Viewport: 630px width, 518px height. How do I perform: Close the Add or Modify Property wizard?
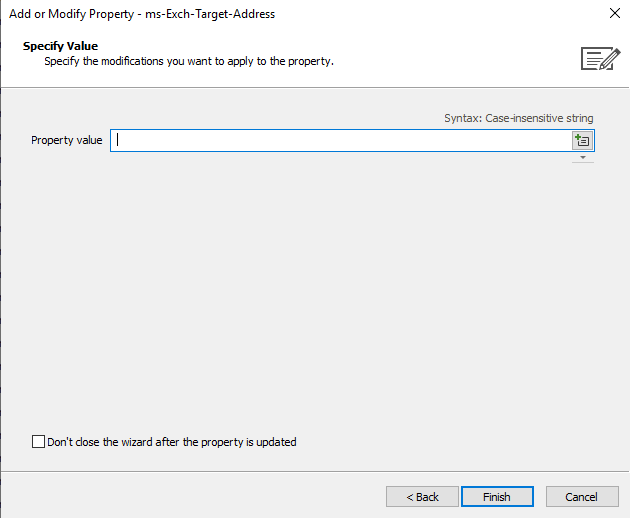click(614, 13)
